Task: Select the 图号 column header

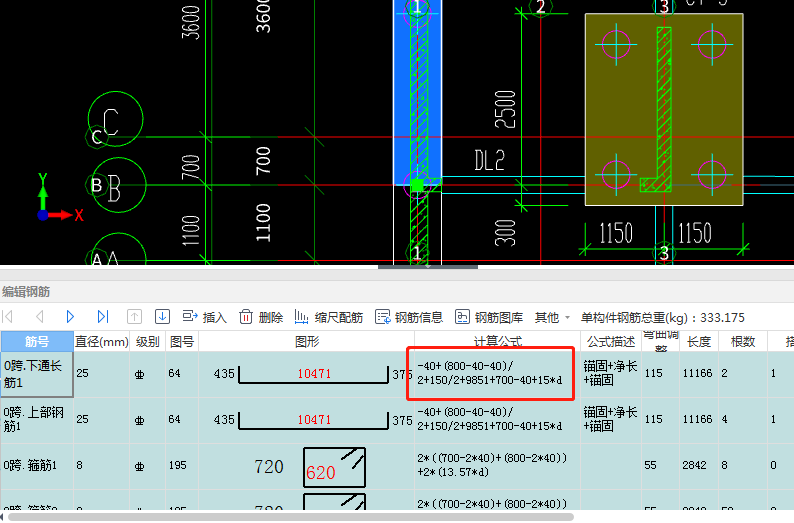Action: [182, 342]
